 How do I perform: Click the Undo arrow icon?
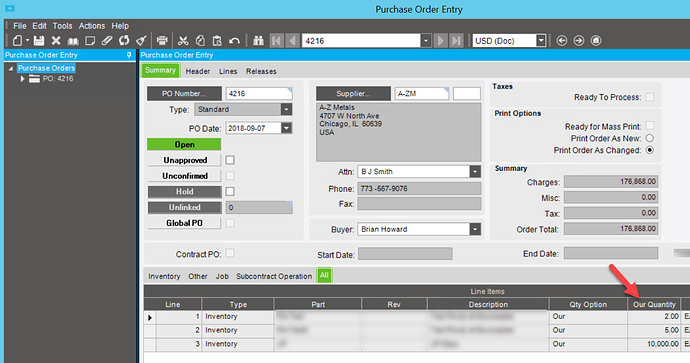point(234,41)
